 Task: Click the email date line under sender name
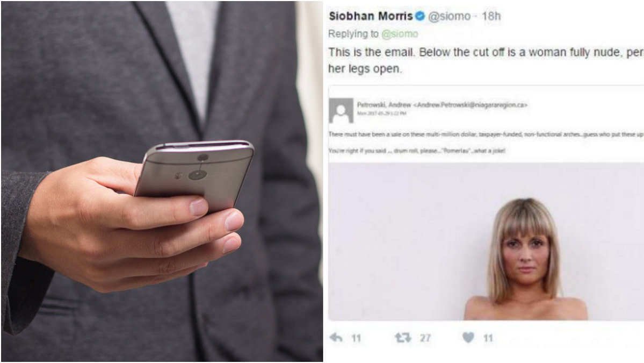[381, 113]
